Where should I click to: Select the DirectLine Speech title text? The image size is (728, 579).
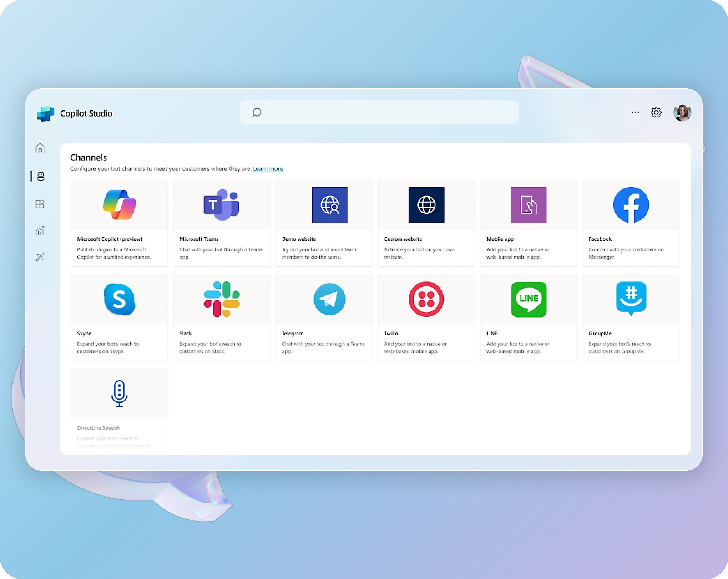[98, 428]
